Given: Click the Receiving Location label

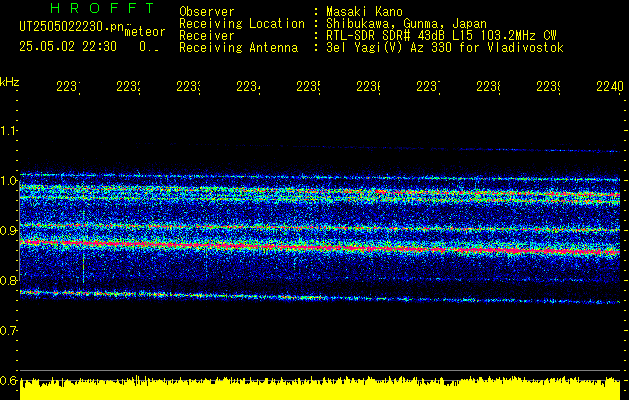Looking at the screenshot, I should click(x=242, y=24).
